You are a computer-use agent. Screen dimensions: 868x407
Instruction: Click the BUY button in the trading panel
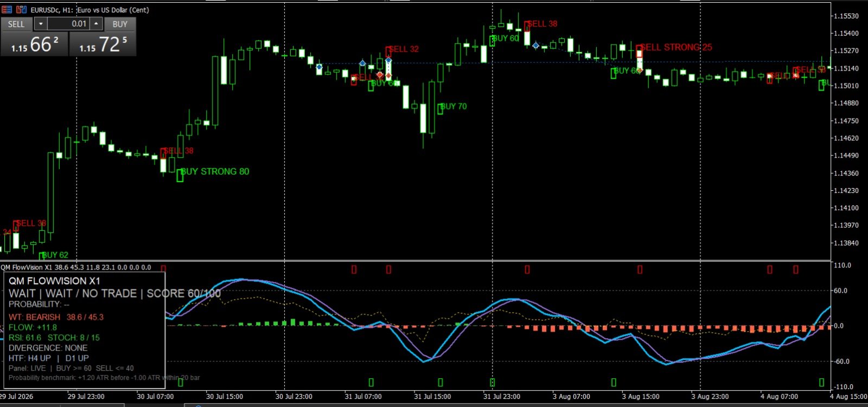[x=120, y=24]
